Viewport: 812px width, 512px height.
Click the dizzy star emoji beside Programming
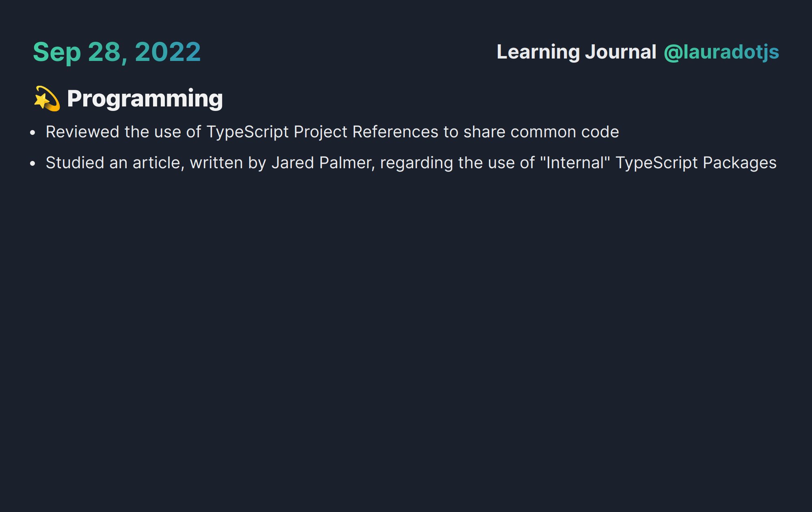(x=47, y=98)
